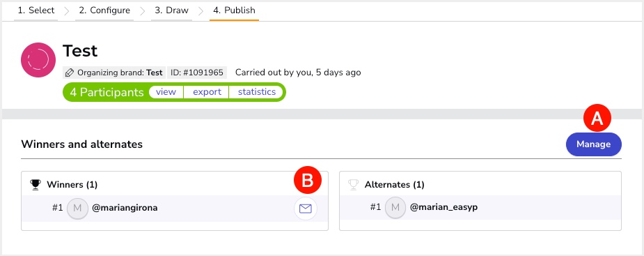Click the Winners and alternates heading
This screenshot has height=256, width=644.
click(x=81, y=144)
